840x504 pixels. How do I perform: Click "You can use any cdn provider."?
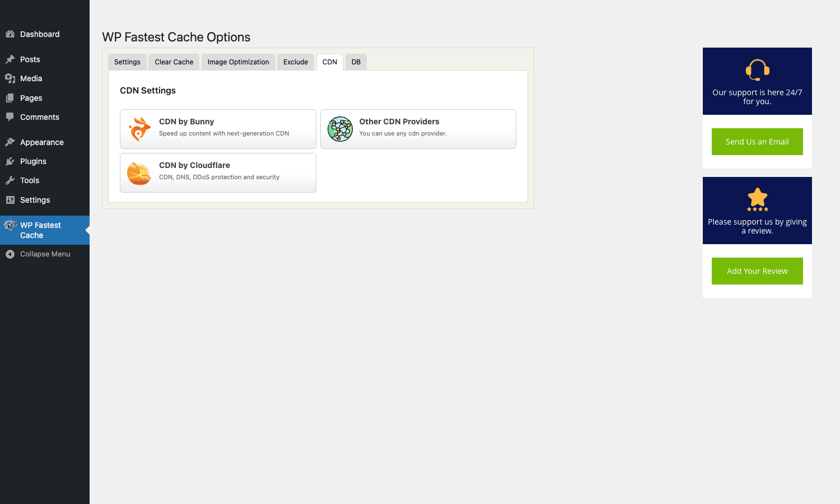[x=403, y=133]
